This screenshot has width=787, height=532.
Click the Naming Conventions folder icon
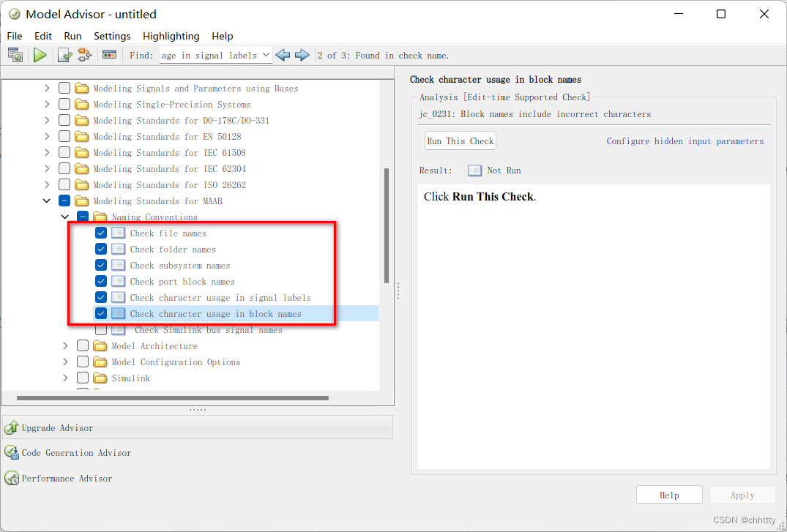click(x=100, y=217)
